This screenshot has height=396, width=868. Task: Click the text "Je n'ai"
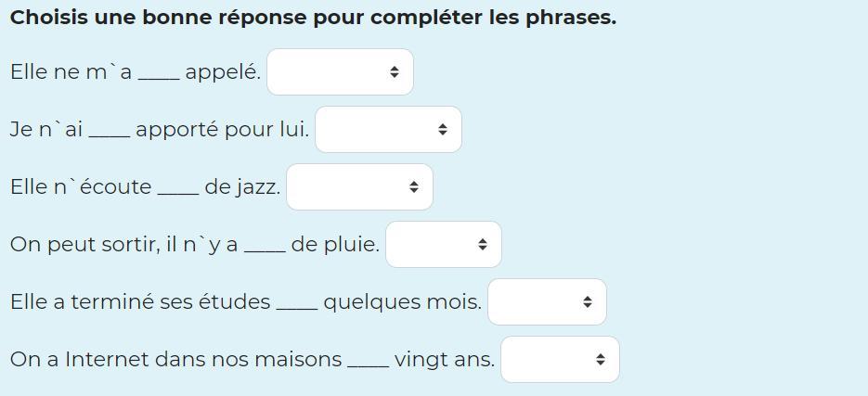point(46,130)
